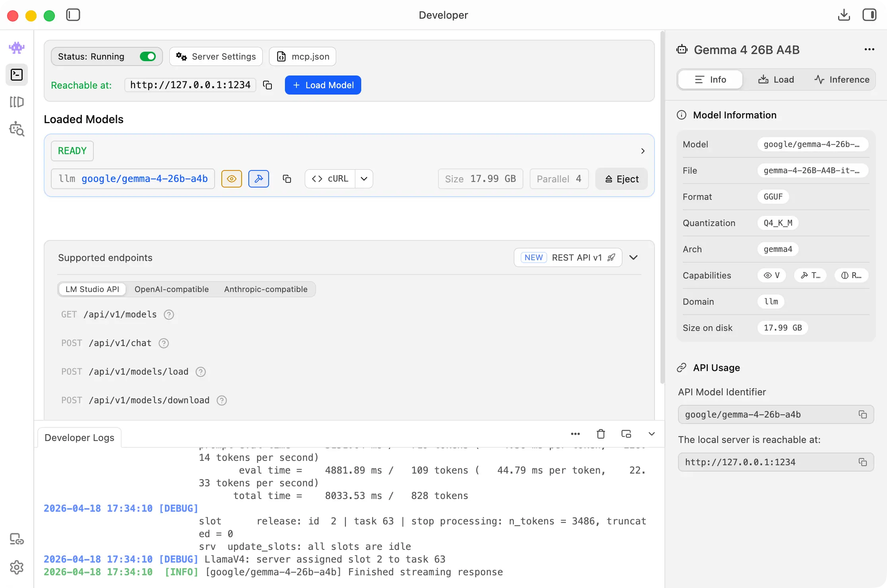Switch to the OpenAI-compatible tab
Viewport: 887px width, 588px height.
click(x=171, y=289)
